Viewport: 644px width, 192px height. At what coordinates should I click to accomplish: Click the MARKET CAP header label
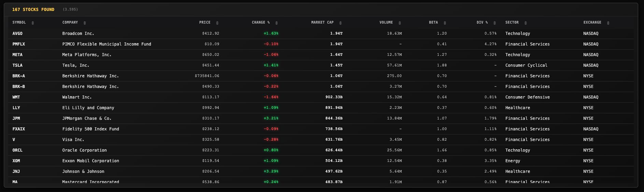(x=322, y=23)
